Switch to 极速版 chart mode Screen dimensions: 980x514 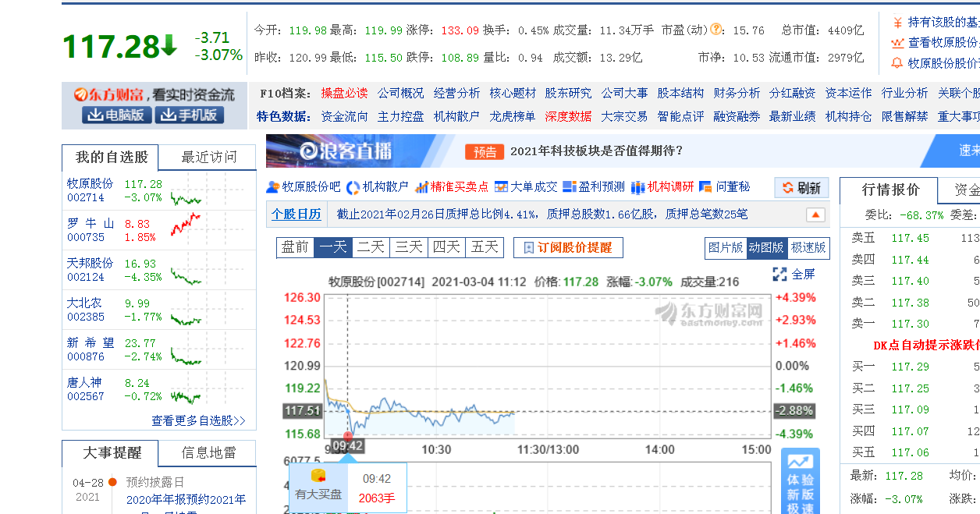[808, 247]
